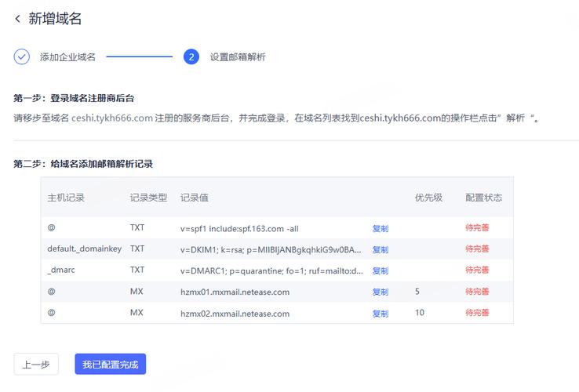
Task: Click the 记录值 column header
Action: click(x=194, y=198)
